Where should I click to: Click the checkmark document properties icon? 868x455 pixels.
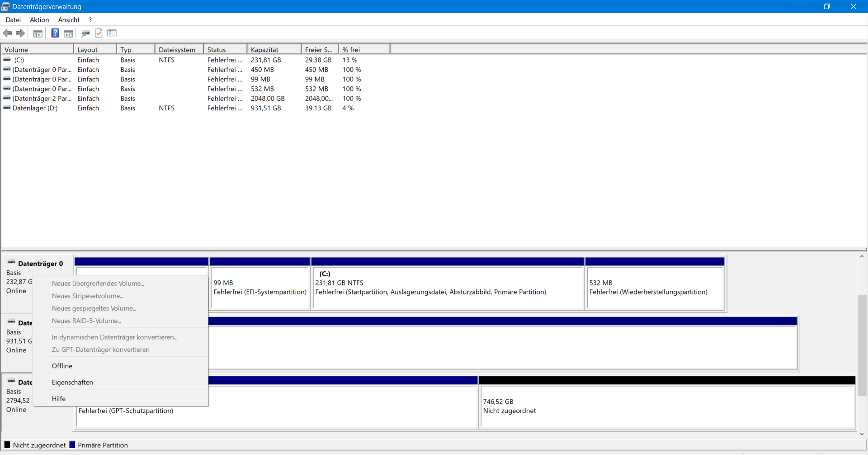coord(99,33)
